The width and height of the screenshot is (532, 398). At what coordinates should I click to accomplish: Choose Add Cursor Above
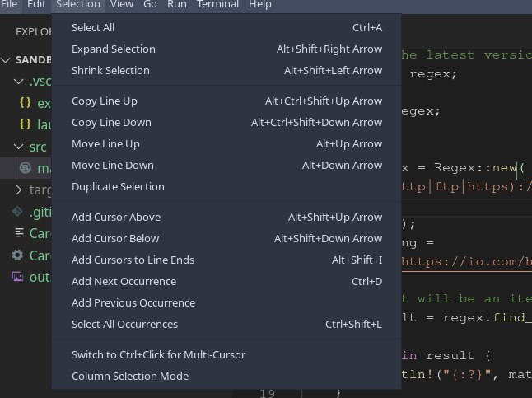226,218
